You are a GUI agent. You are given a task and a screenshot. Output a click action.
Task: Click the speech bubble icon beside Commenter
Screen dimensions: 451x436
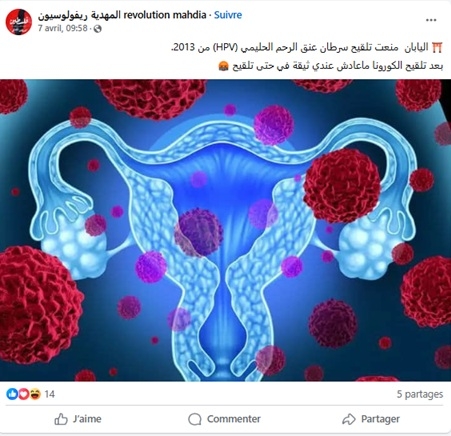point(195,419)
